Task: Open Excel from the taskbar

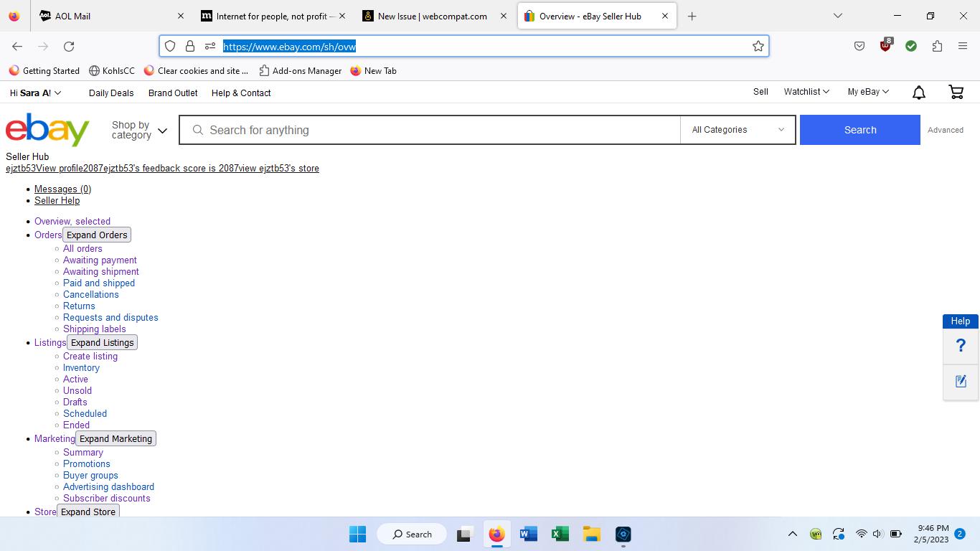Action: click(x=560, y=534)
